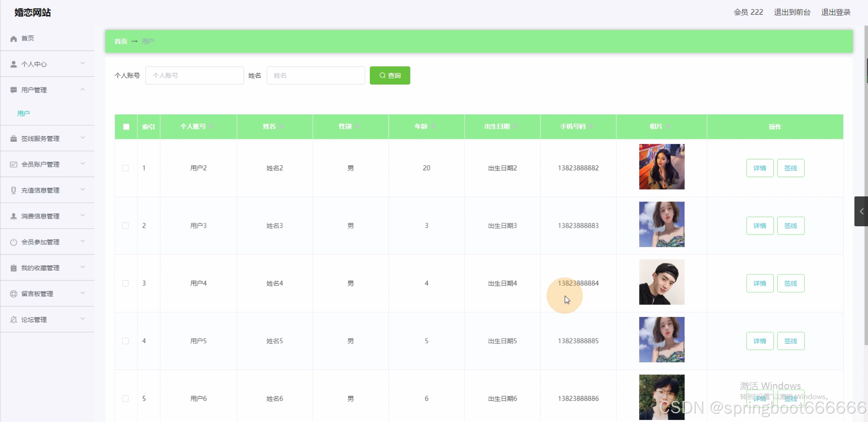Click the green 查询 search button
Viewport: 868px width, 422px height.
point(390,75)
